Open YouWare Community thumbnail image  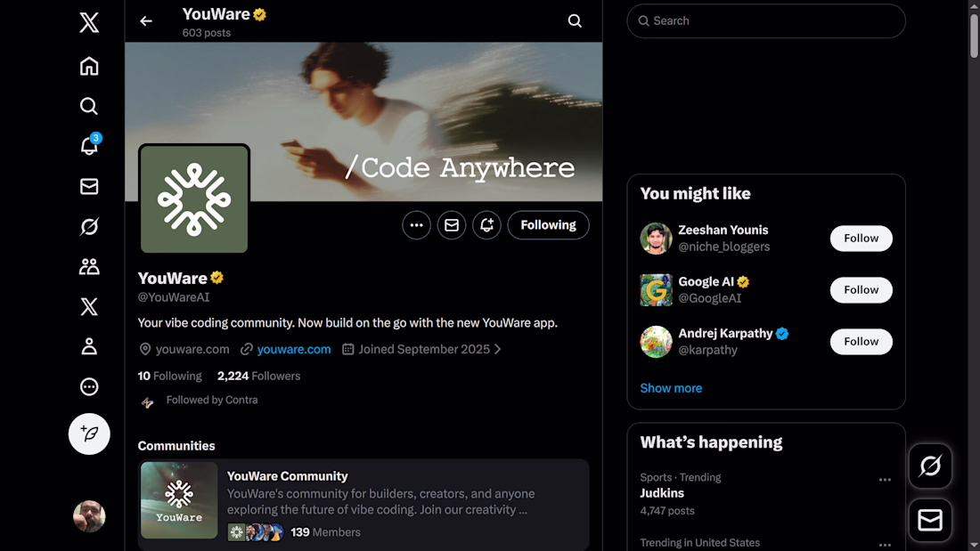tap(179, 500)
